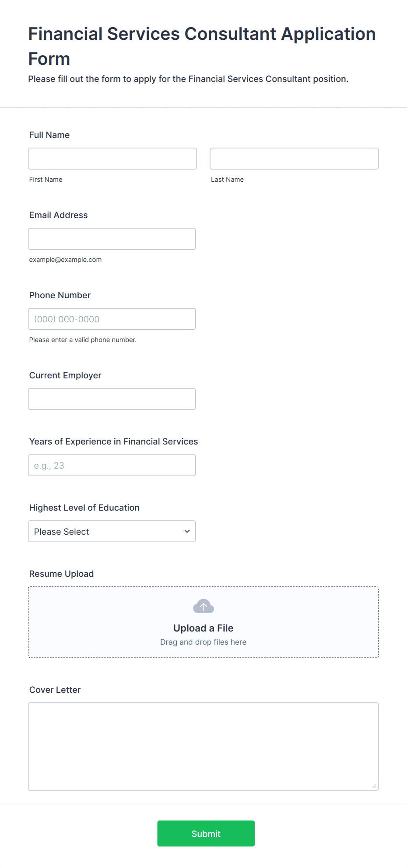407x868 pixels.
Task: Click the Cover Letter textarea resize handle
Action: click(374, 786)
